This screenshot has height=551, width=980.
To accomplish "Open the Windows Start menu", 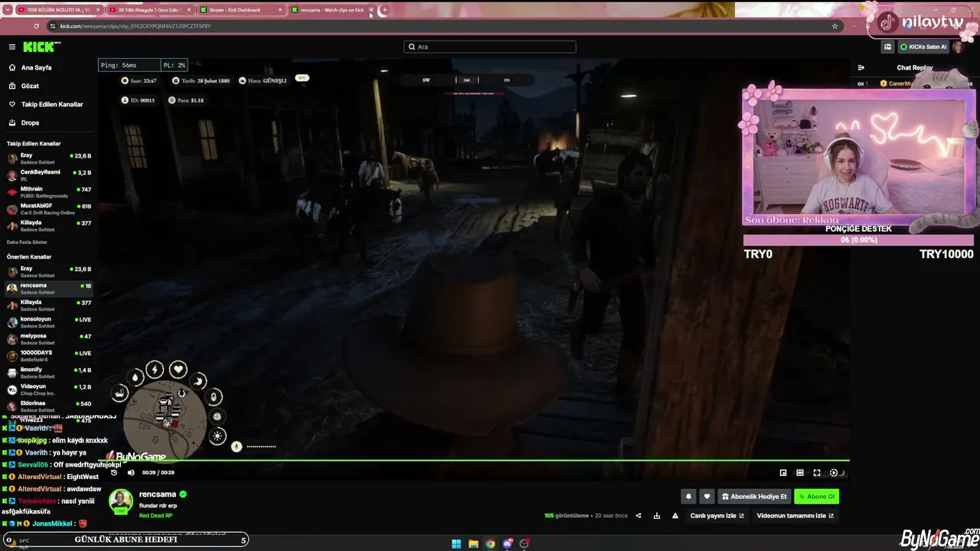I will click(456, 544).
